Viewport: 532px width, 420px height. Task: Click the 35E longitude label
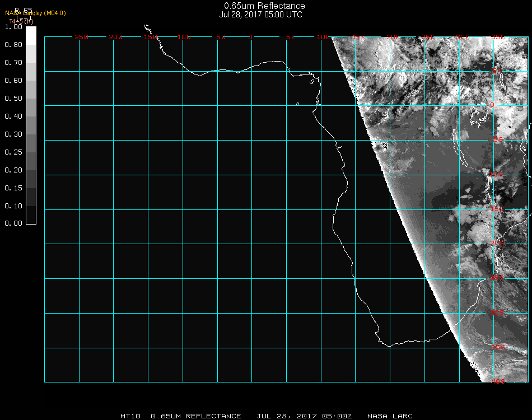(498, 37)
